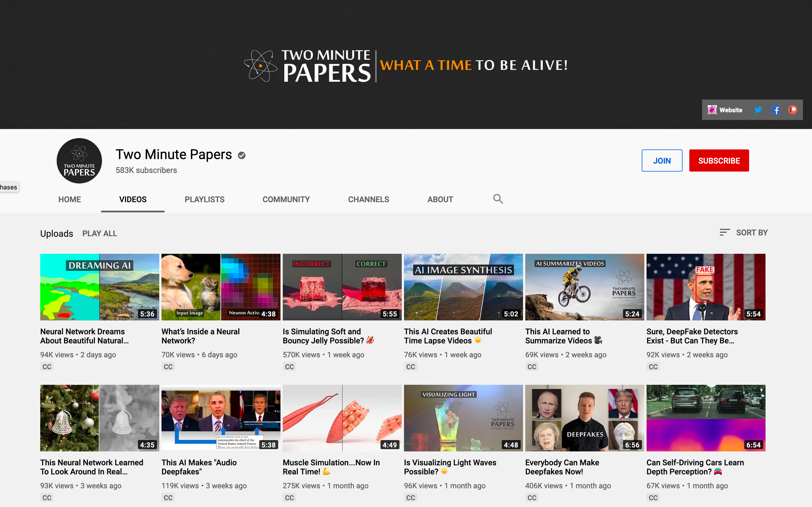Click title 'This AI Learned to Summarize Videos'
The image size is (812, 507).
pos(564,336)
